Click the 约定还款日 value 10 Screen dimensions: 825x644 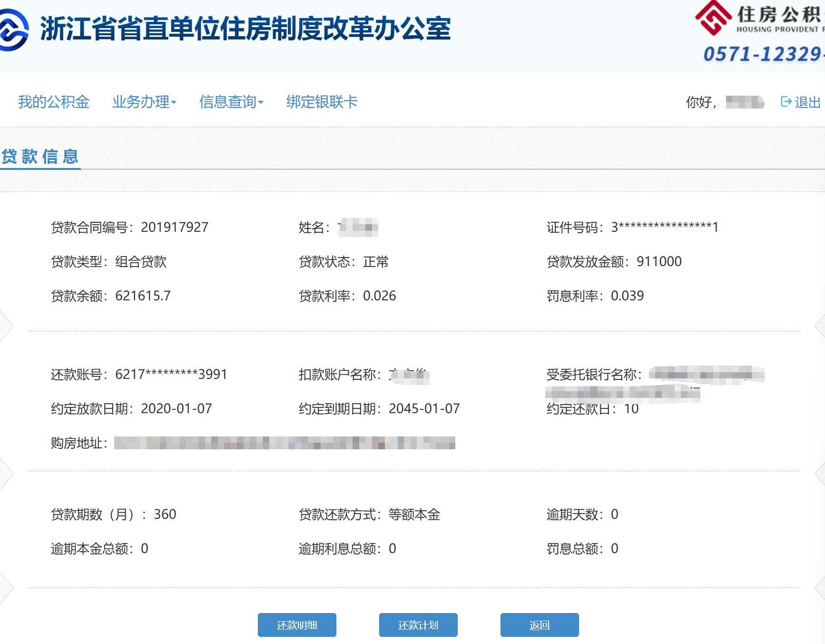coord(631,408)
